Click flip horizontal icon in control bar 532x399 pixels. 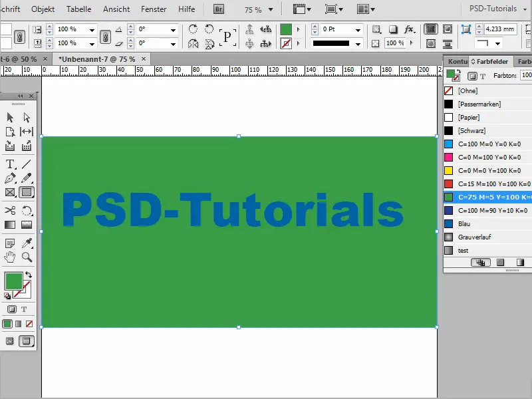193,44
